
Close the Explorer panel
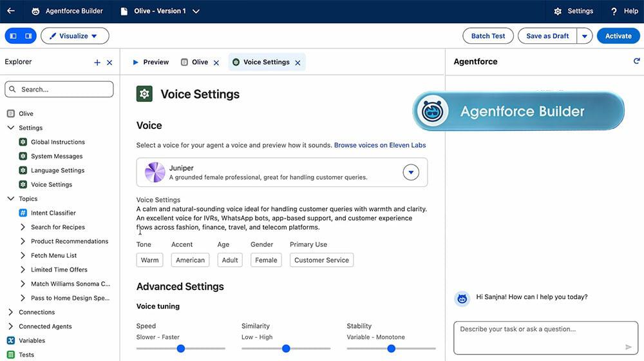click(x=109, y=63)
